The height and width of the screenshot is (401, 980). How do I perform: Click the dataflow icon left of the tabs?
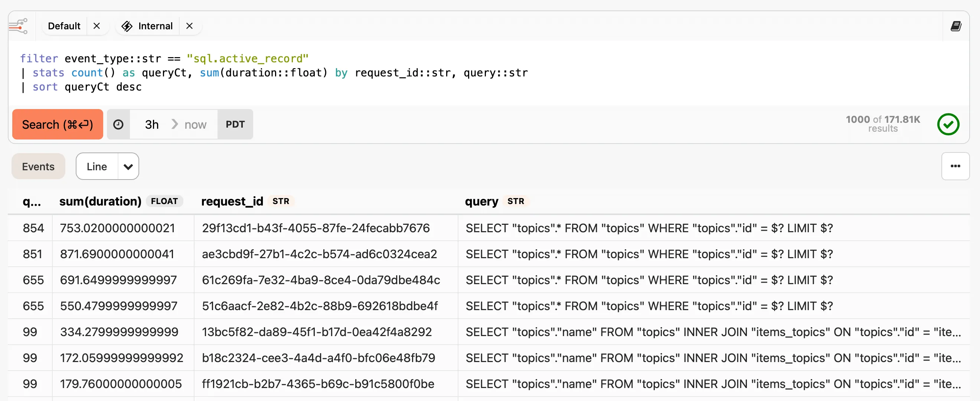pyautogui.click(x=18, y=26)
